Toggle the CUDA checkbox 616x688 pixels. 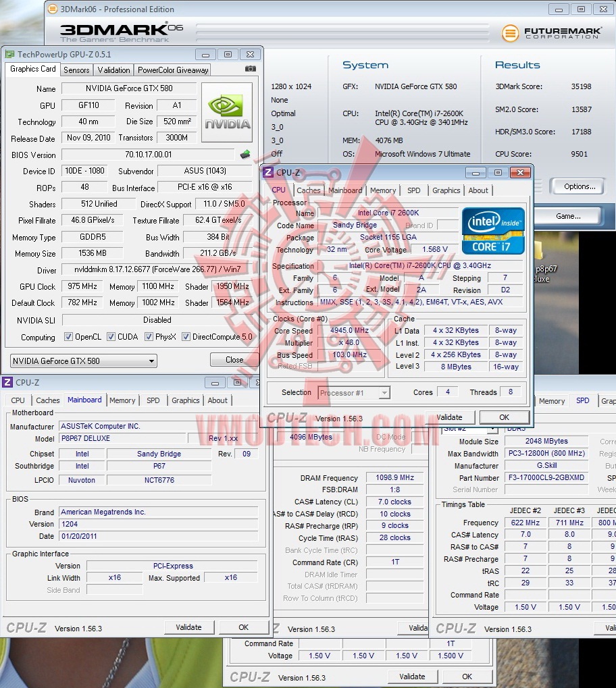pos(111,336)
